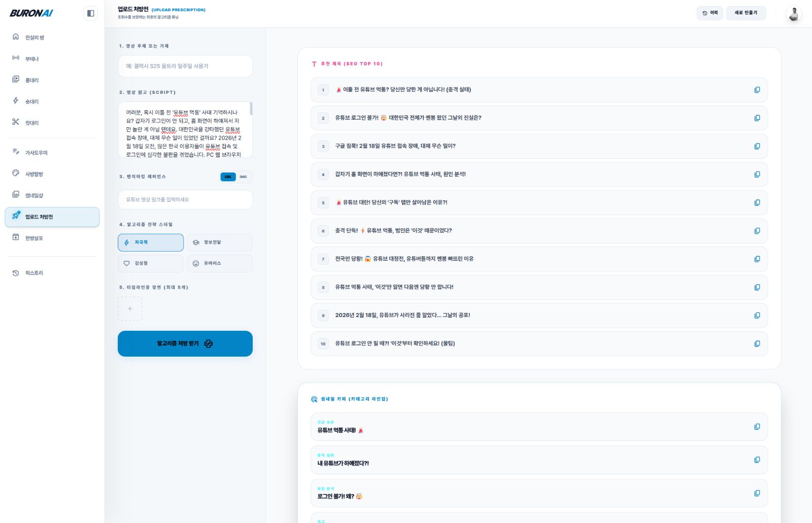
Task: Click the YouTube video link input field
Action: click(x=185, y=200)
